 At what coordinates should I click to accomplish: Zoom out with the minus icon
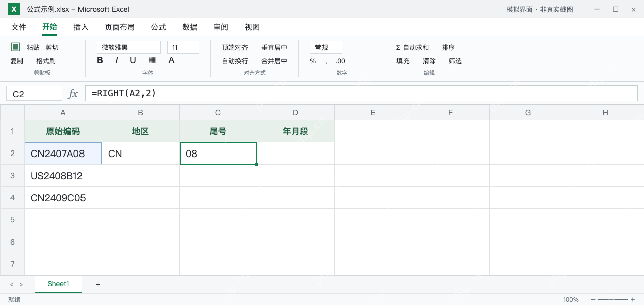593,300
